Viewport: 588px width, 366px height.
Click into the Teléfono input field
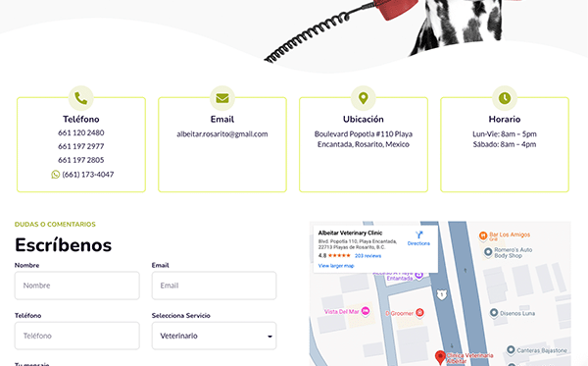click(x=77, y=336)
